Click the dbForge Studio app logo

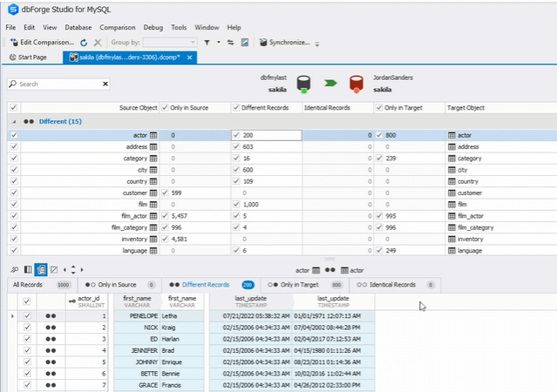tap(13, 10)
